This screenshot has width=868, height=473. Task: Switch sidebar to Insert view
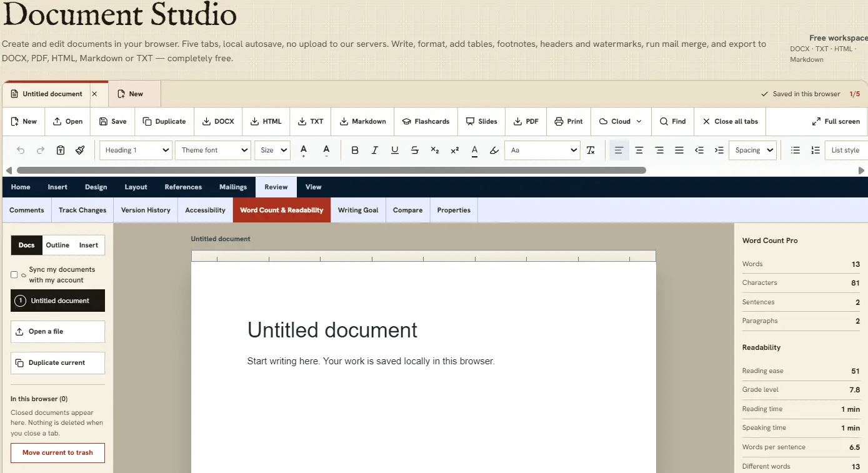point(89,245)
